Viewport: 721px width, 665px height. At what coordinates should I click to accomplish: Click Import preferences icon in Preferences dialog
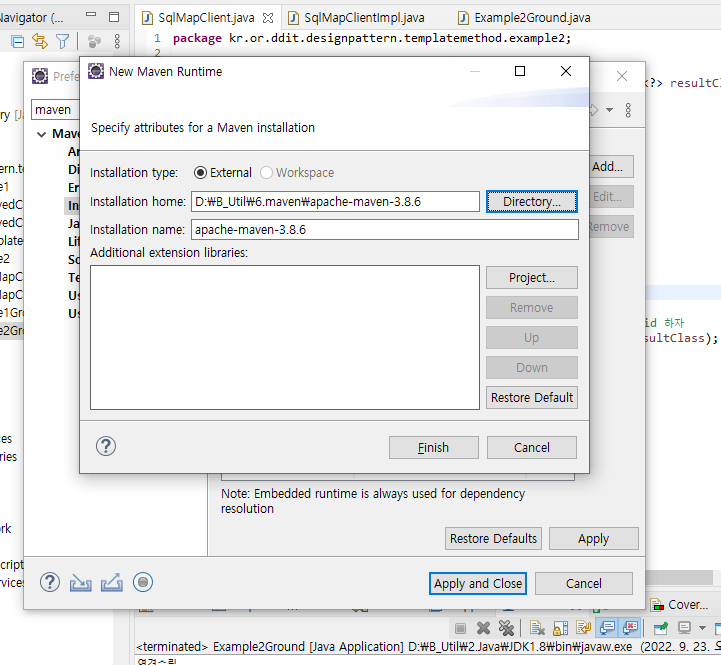(x=80, y=583)
